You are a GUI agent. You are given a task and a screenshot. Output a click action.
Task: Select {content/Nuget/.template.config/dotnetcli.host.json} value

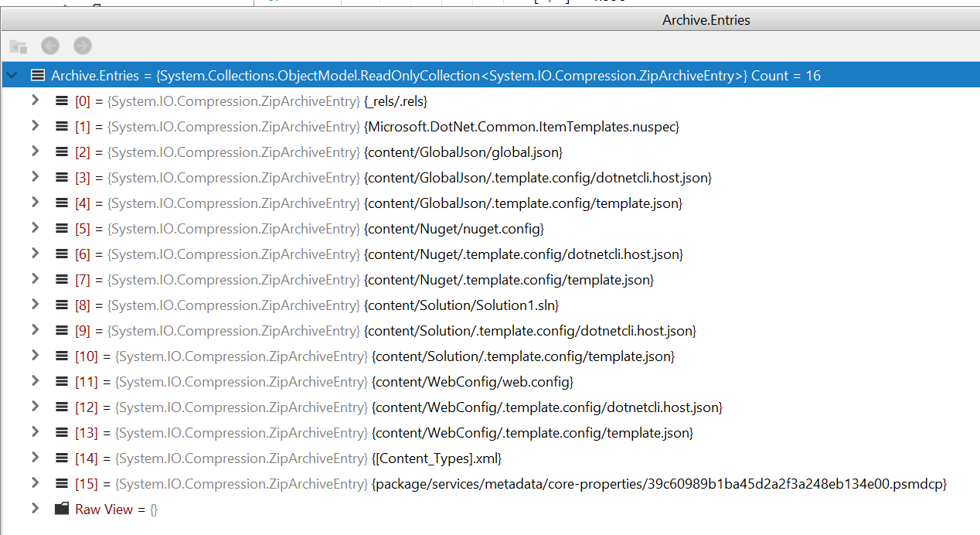click(523, 254)
